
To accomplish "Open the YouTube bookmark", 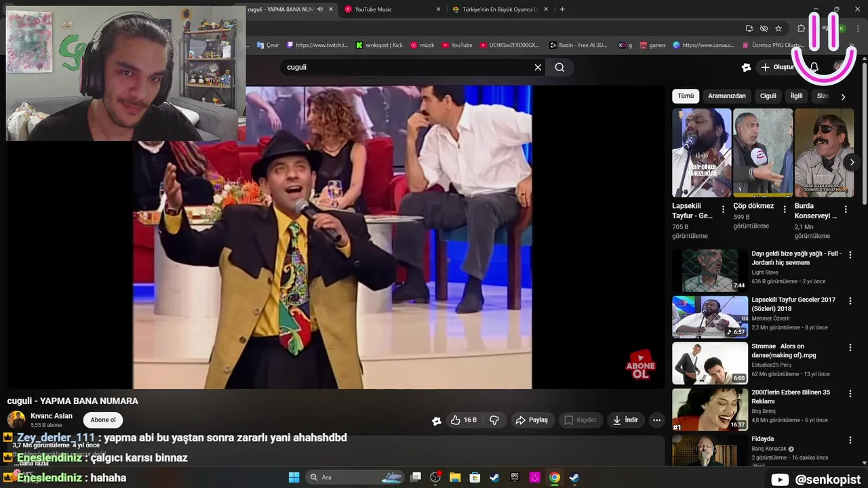I will [x=457, y=45].
